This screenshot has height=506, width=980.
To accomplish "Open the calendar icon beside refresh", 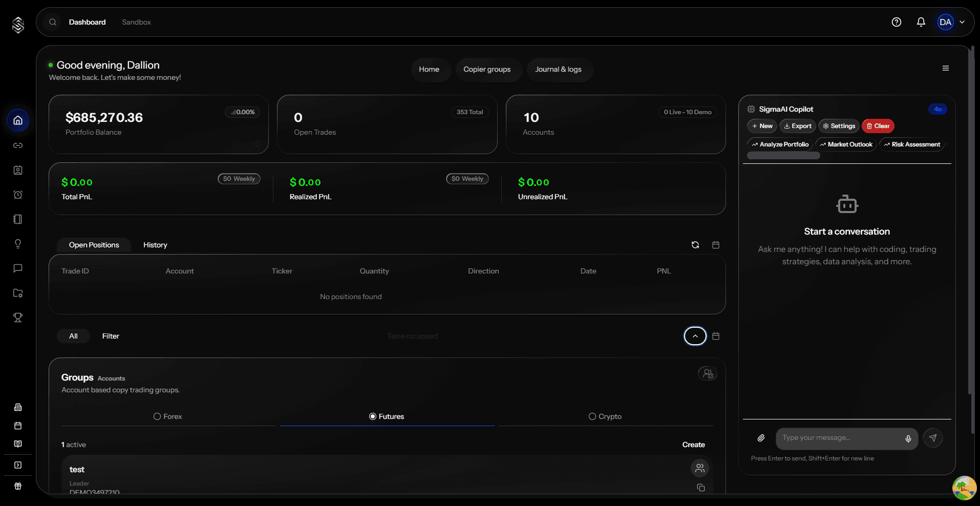I will (x=716, y=245).
